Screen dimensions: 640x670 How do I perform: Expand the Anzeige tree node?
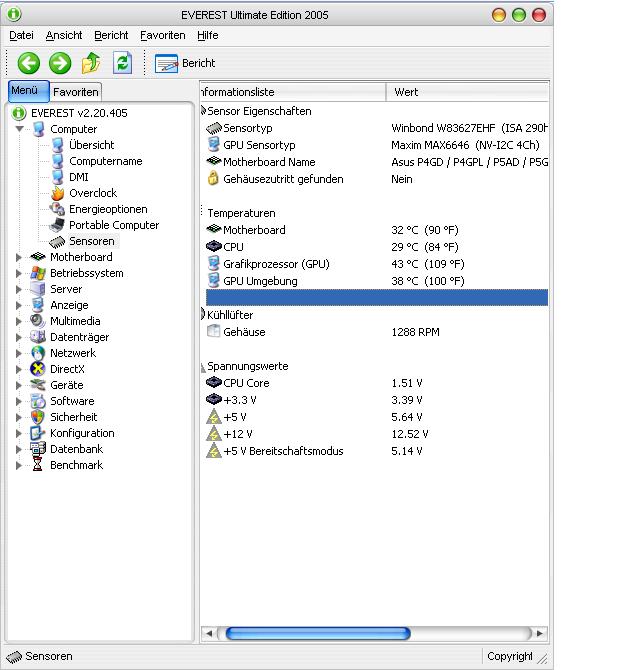(x=18, y=306)
